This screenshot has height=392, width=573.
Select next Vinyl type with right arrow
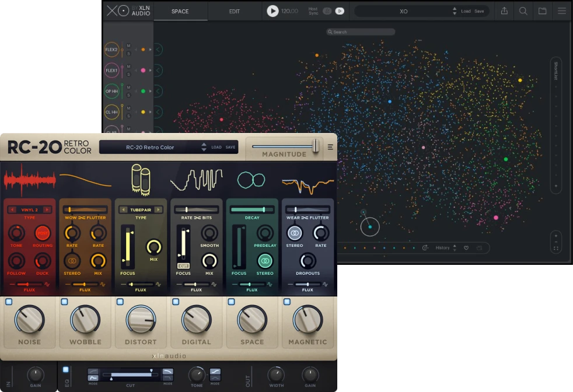point(47,209)
